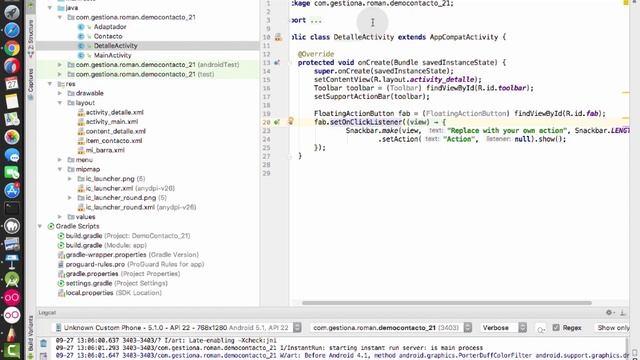Screen dimensions: 640x360
Task: Expand the drawable folder
Action: (60, 93)
